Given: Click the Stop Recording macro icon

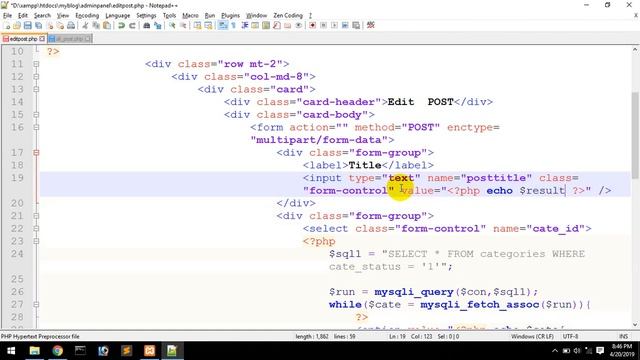Looking at the screenshot, I should coord(323,25).
